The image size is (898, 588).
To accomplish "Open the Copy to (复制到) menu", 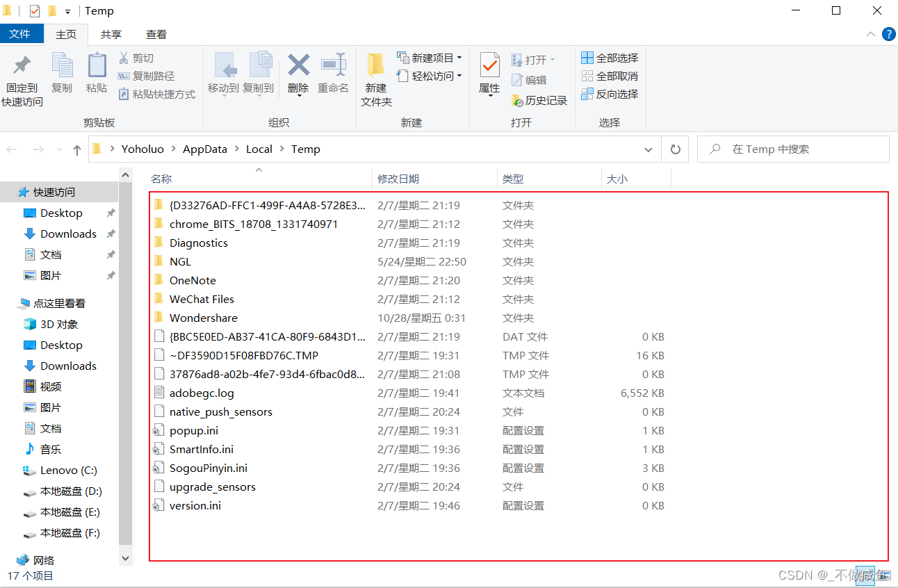I will pyautogui.click(x=258, y=74).
